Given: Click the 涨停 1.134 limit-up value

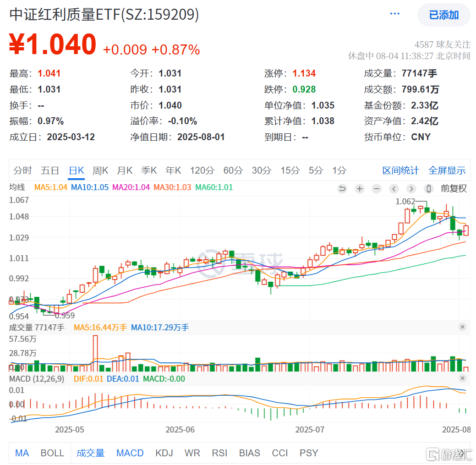Looking at the screenshot, I should point(304,73).
